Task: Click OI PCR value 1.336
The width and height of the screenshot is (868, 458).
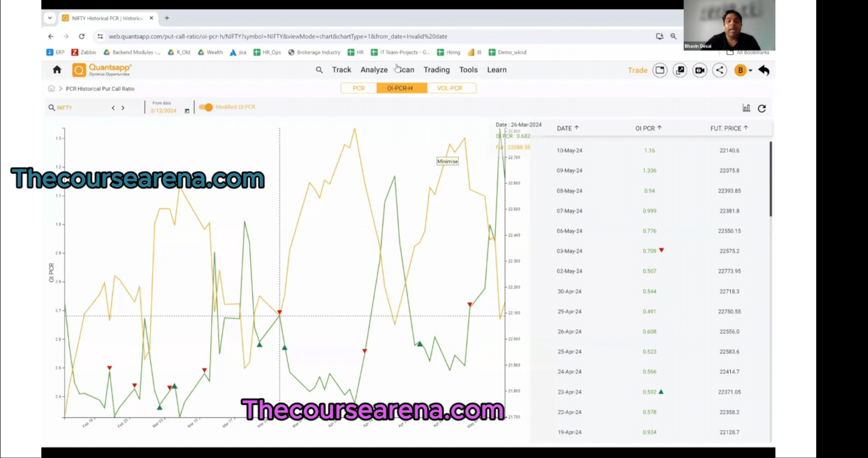Action: click(x=649, y=170)
